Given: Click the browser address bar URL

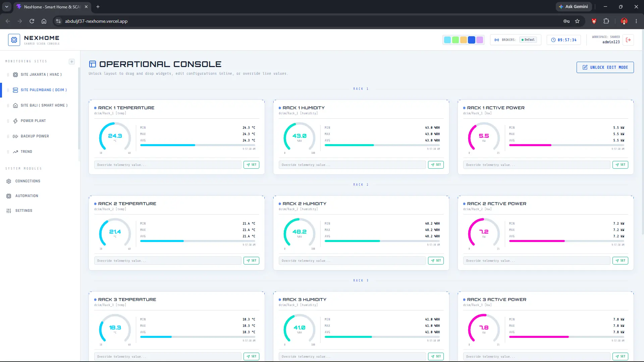Looking at the screenshot, I should (x=96, y=21).
